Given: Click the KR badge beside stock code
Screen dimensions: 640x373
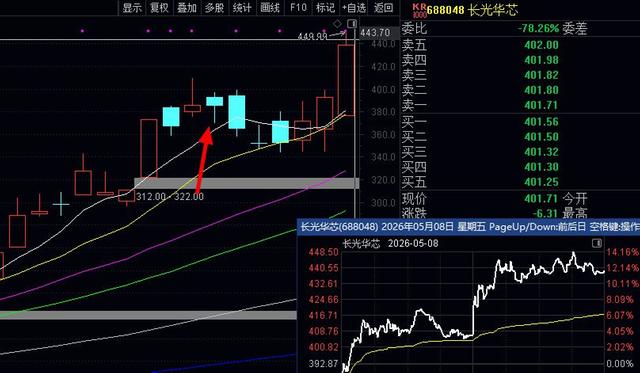Looking at the screenshot, I should point(419,11).
